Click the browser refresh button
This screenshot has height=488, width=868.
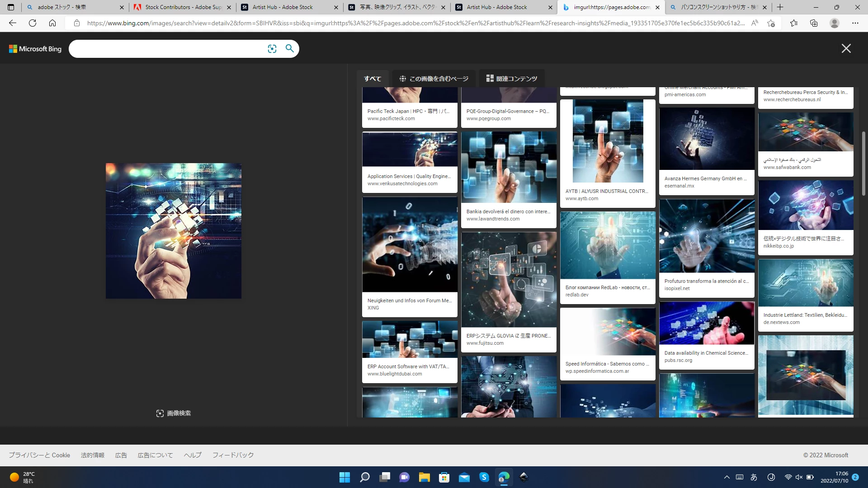click(x=33, y=23)
